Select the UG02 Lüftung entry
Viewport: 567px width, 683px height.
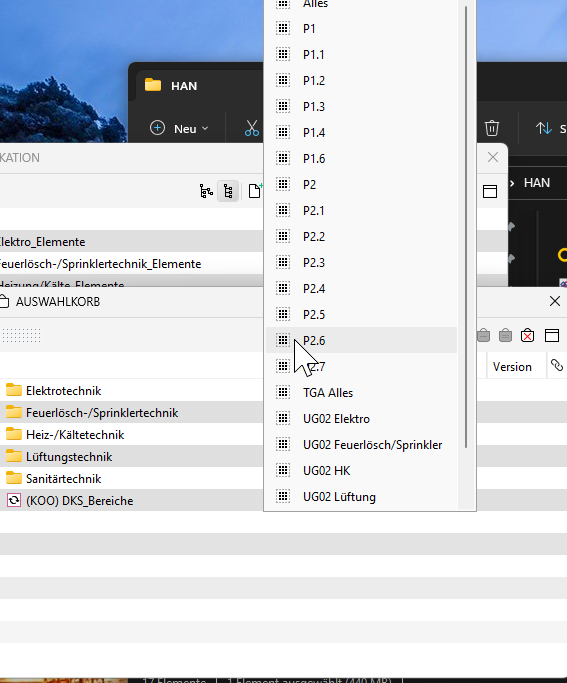pyautogui.click(x=361, y=497)
